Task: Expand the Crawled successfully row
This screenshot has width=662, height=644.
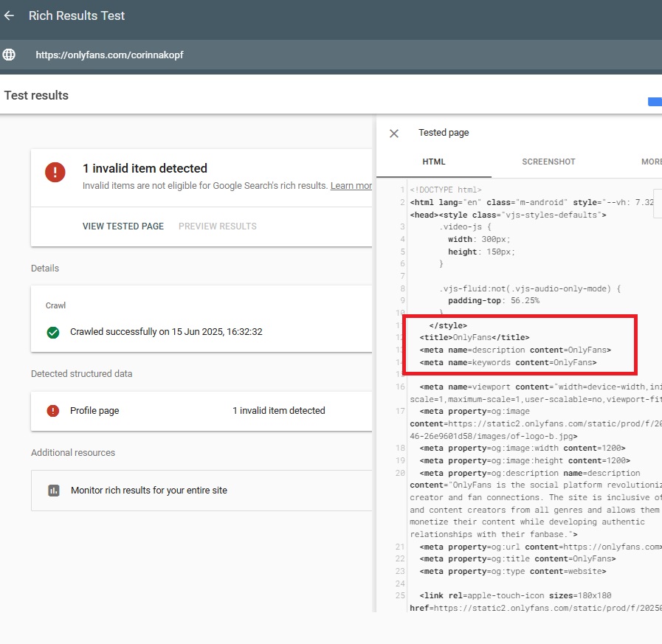Action: 201,332
